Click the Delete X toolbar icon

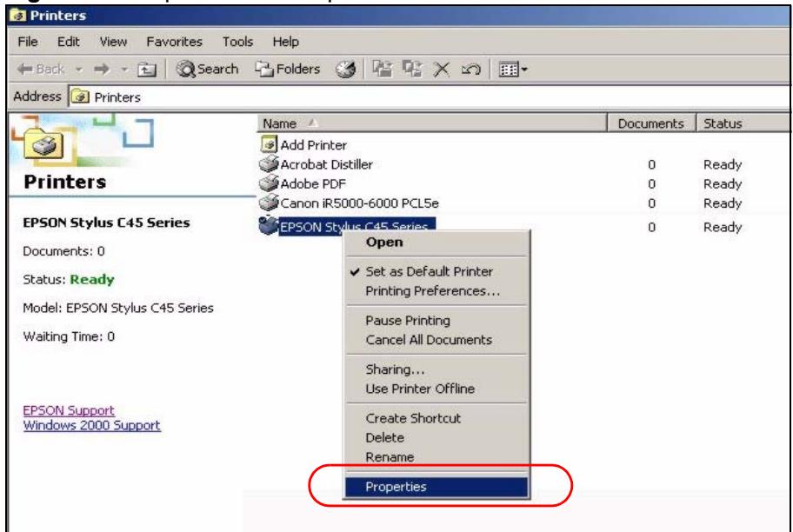click(x=441, y=69)
